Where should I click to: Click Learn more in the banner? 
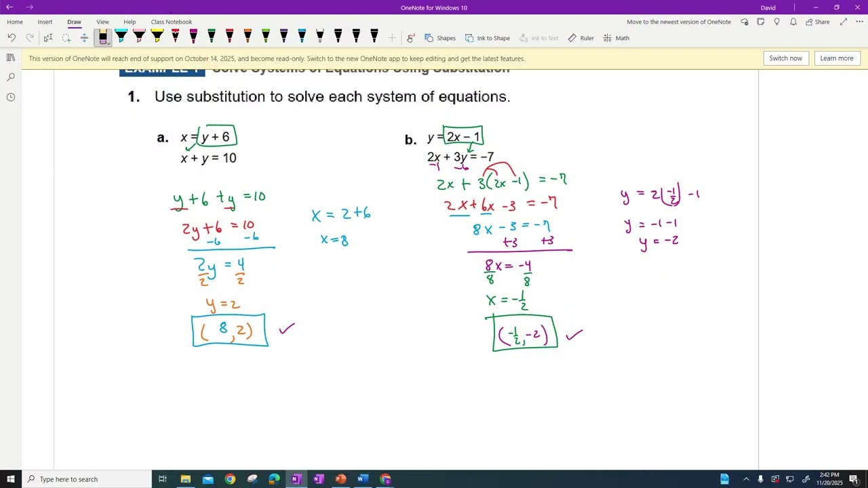837,58
